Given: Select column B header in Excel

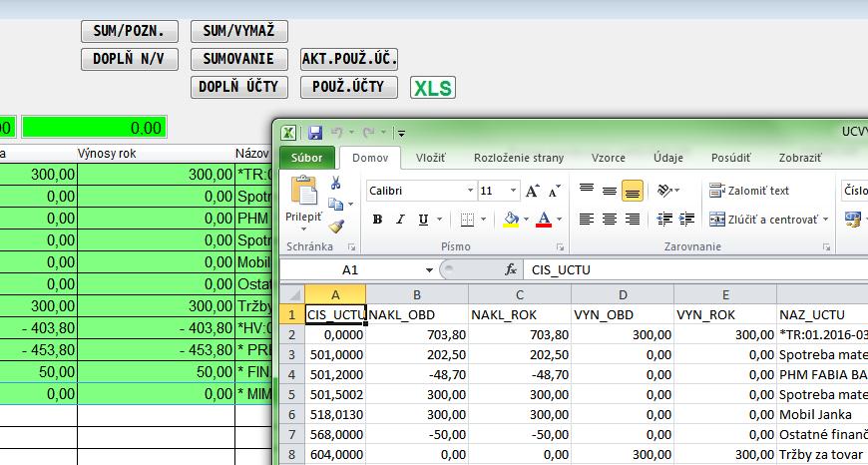Looking at the screenshot, I should pos(417,295).
